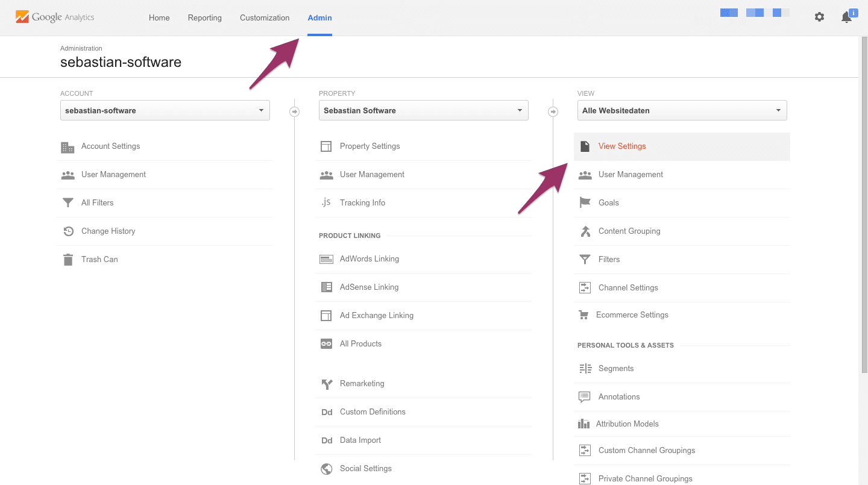Click the Social Settings globe icon
This screenshot has height=485, width=868.
pos(326,469)
